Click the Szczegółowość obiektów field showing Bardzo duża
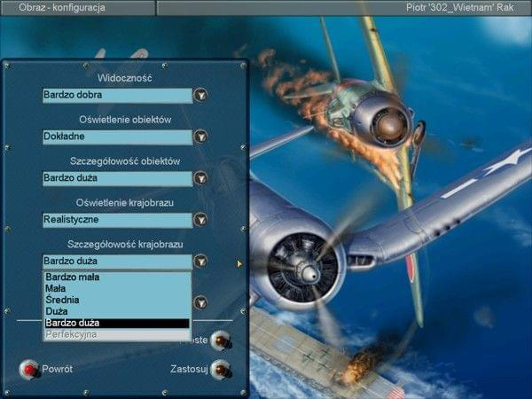The width and height of the screenshot is (532, 399). click(117, 178)
